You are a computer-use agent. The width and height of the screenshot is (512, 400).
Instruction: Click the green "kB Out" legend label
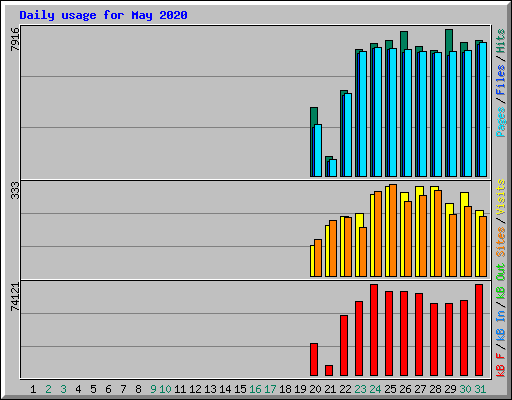(x=501, y=282)
